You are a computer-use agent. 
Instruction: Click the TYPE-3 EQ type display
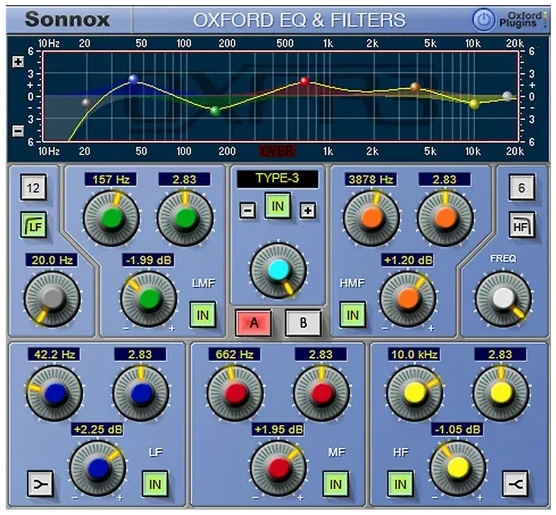point(278,179)
